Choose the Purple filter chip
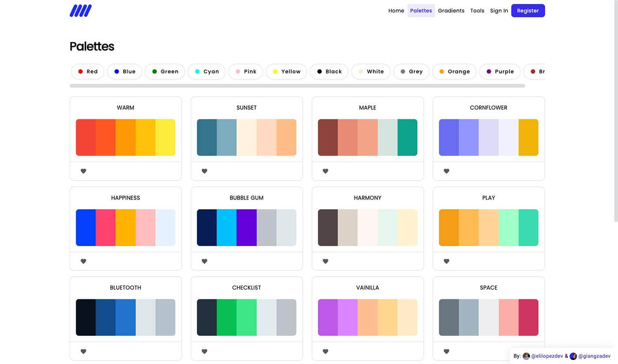The image size is (618, 364). point(500,71)
